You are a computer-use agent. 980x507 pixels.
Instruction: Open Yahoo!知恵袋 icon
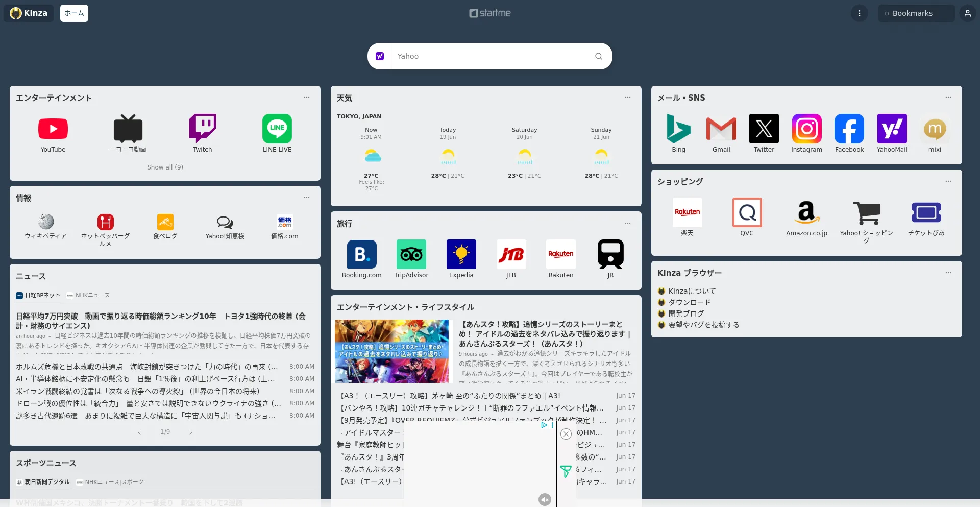pyautogui.click(x=225, y=222)
